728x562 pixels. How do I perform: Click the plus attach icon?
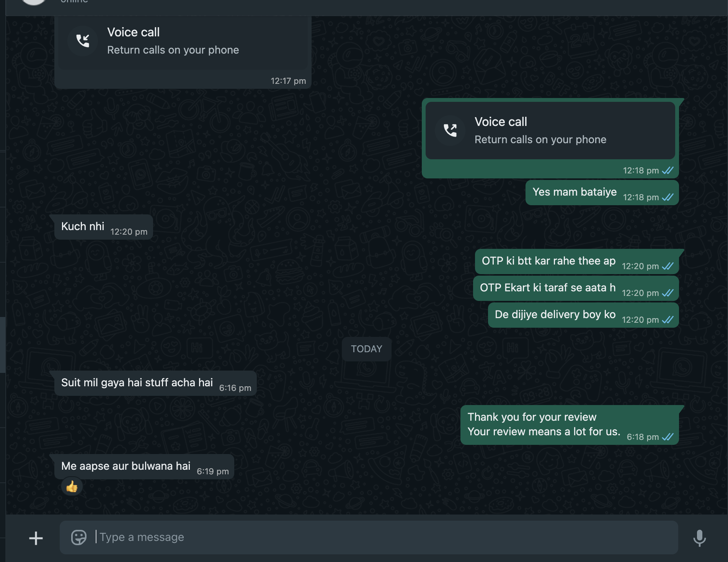(x=36, y=538)
